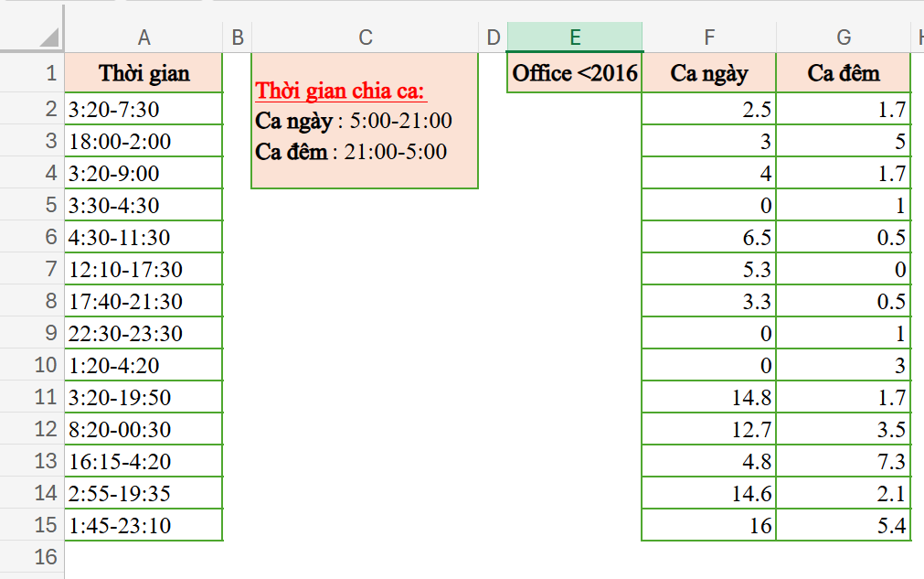Image resolution: width=924 pixels, height=579 pixels.
Task: Click the 'Thời gian' header cell
Action: point(144,73)
